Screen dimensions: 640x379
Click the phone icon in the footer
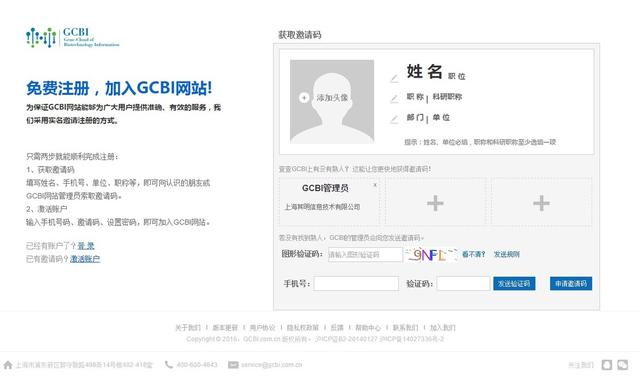pyautogui.click(x=169, y=365)
